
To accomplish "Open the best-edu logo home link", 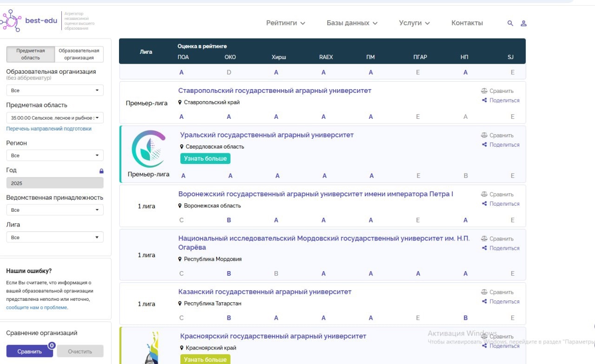I will pos(29,20).
